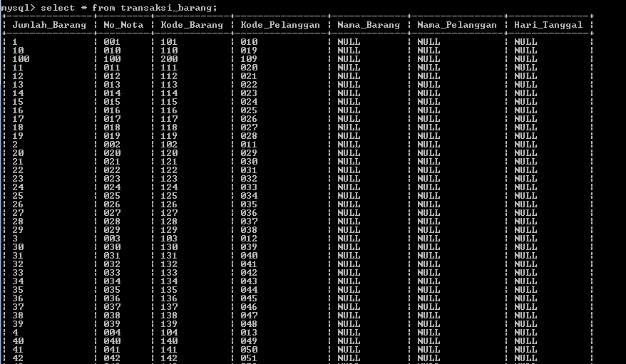The width and height of the screenshot is (626, 364).
Task: Click Kode_Barang value 125
Action: [x=169, y=196]
